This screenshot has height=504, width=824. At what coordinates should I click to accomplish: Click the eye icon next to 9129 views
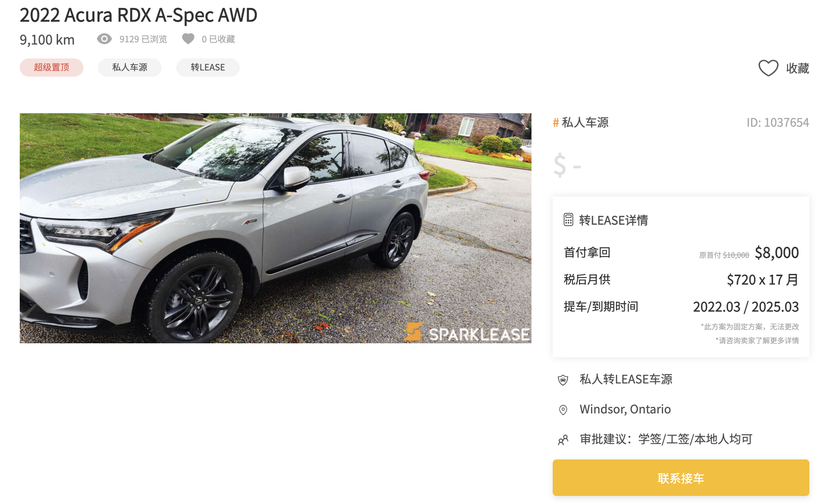click(104, 39)
